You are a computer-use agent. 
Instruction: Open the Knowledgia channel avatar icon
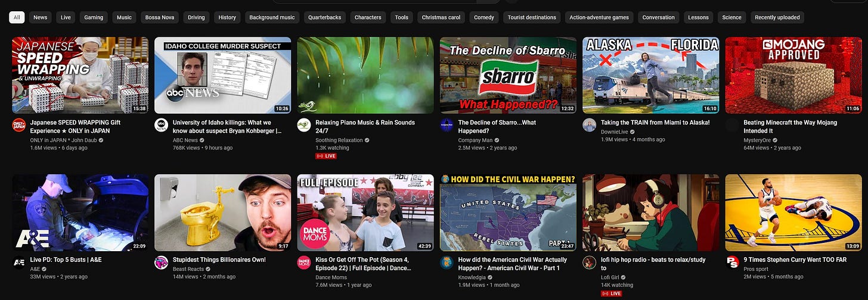point(447,262)
